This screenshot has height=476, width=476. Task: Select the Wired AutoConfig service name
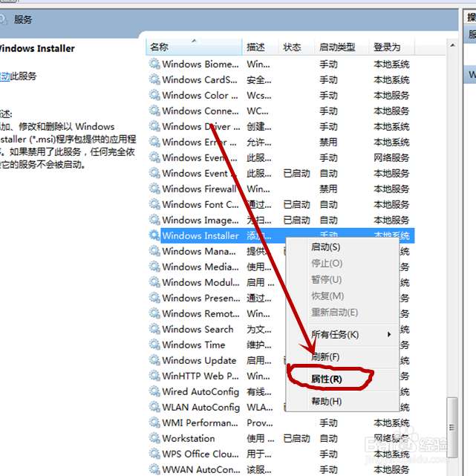point(200,391)
